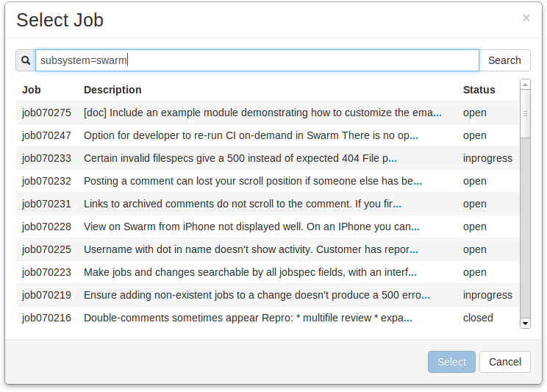Close the Select Job dialog with X

click(x=526, y=18)
